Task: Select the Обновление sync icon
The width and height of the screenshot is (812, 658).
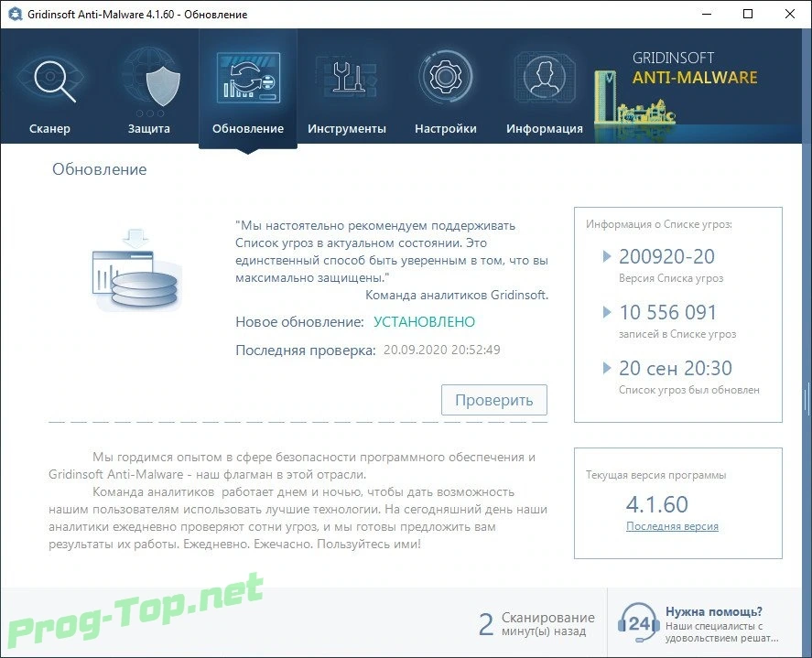Action: [248, 78]
